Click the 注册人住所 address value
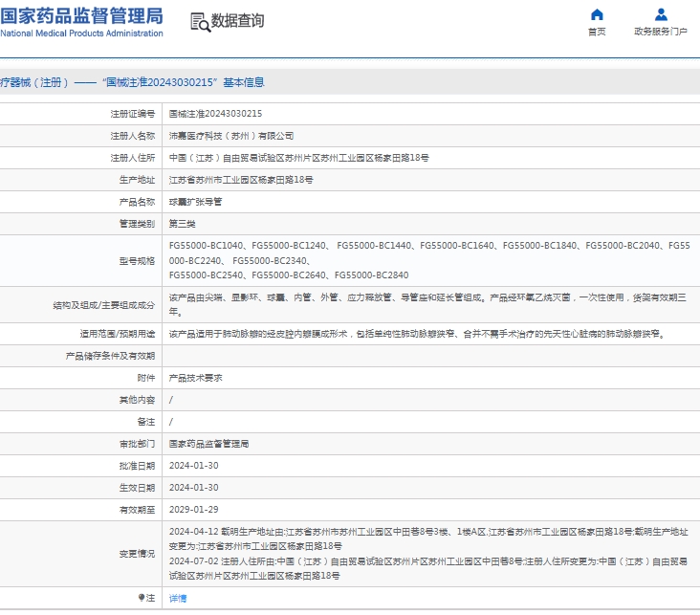The image size is (700, 615). click(x=299, y=158)
